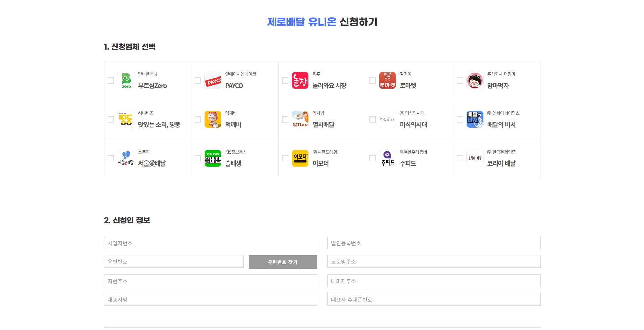Viewport: 644px width, 330px height.
Task: Click the 로마켓 basket icon
Action: pyautogui.click(x=387, y=81)
